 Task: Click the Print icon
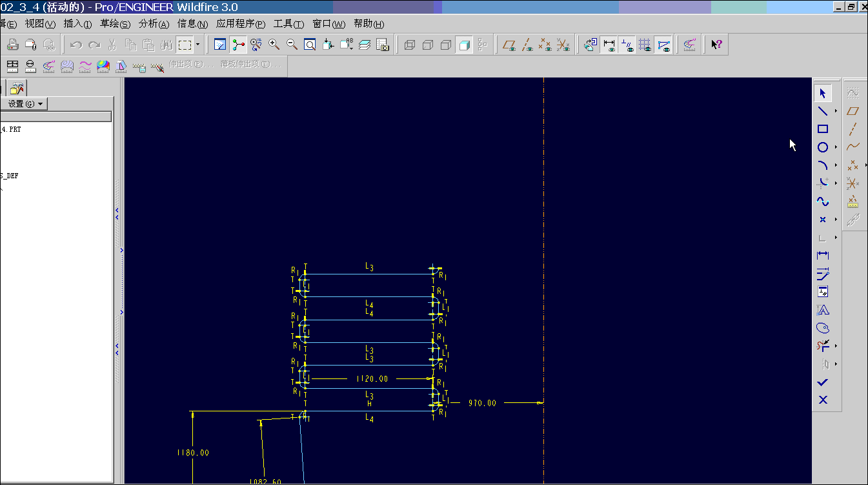13,45
